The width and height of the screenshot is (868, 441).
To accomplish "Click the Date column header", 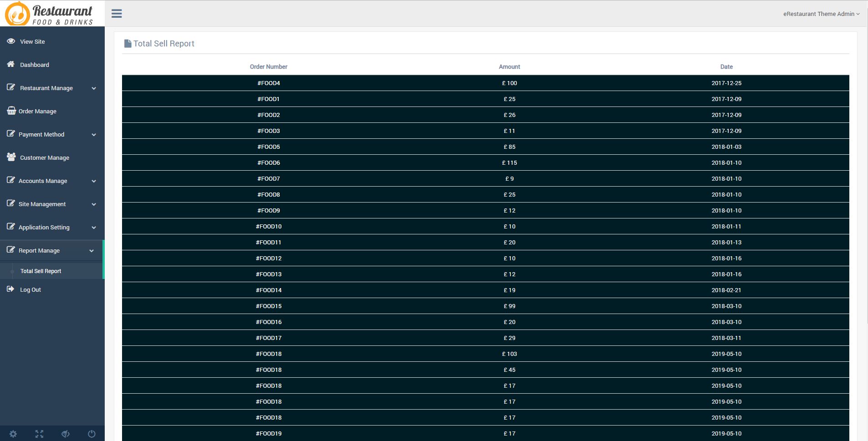I will (x=726, y=66).
